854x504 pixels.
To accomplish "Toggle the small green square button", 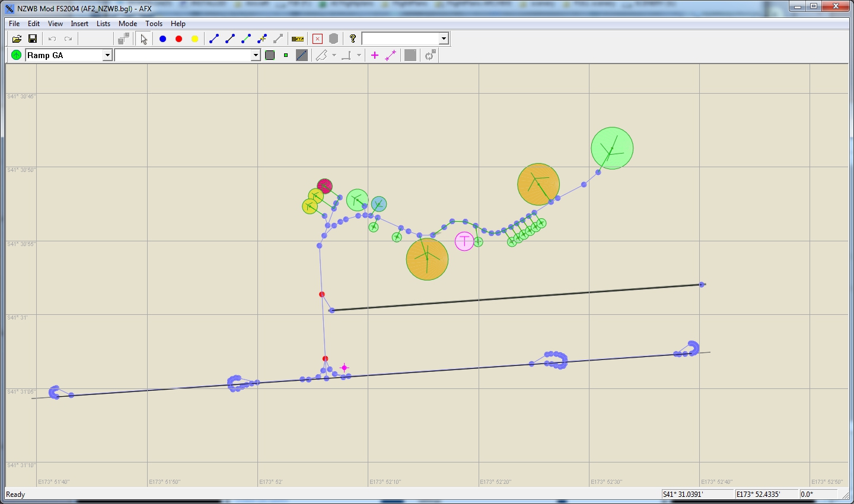I will point(286,55).
